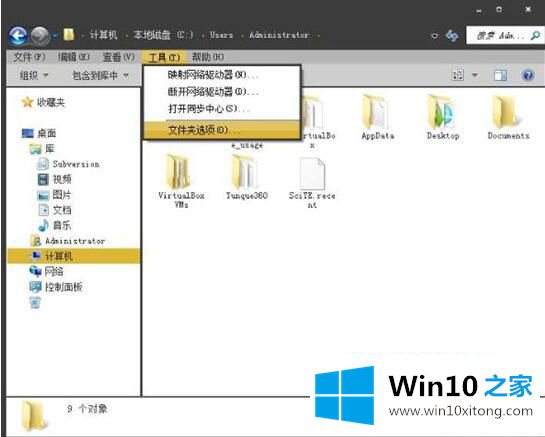Toggle the preview pane icon

[501, 75]
